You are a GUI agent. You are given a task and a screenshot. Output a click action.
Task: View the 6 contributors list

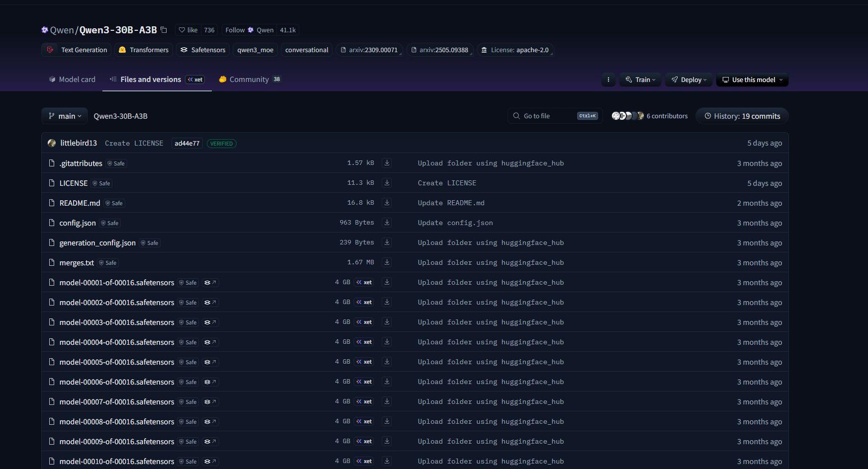click(650, 116)
